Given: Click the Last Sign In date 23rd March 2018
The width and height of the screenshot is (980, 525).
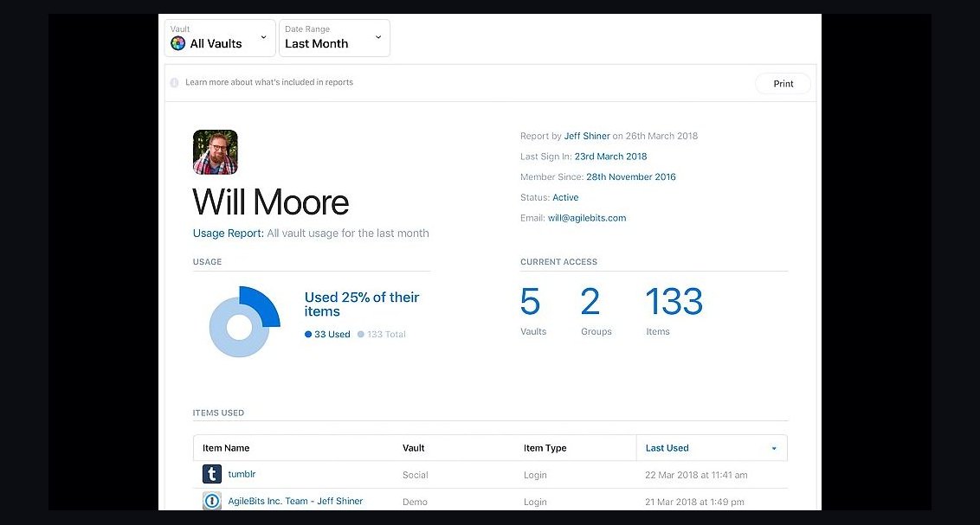Looking at the screenshot, I should coord(610,157).
